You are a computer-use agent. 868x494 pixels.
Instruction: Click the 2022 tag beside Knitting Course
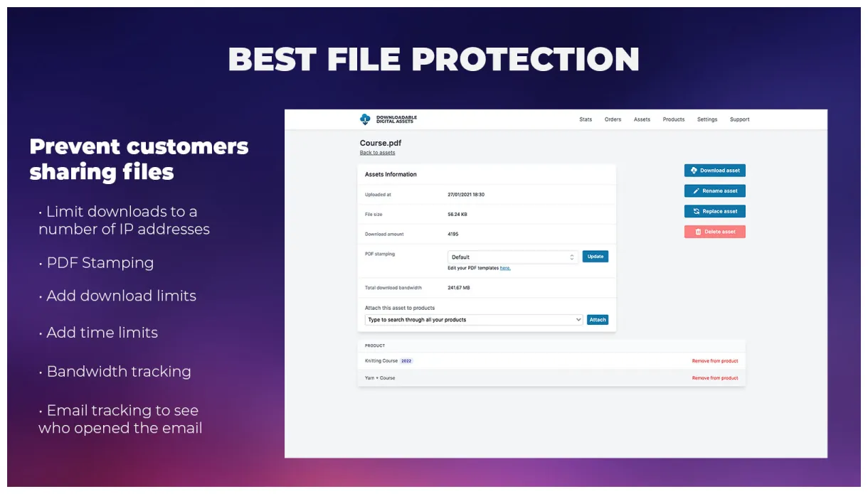(406, 361)
